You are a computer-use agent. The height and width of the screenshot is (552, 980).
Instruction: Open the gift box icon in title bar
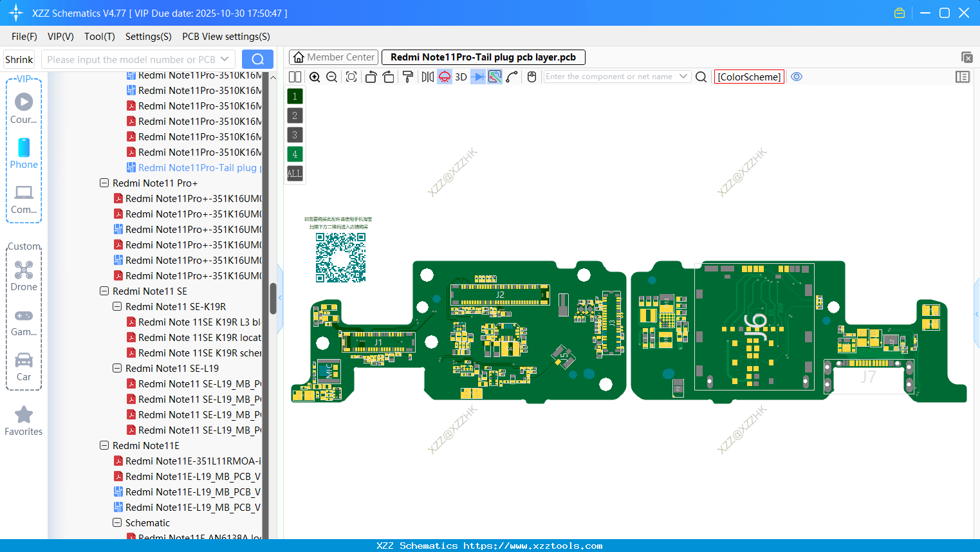(900, 13)
